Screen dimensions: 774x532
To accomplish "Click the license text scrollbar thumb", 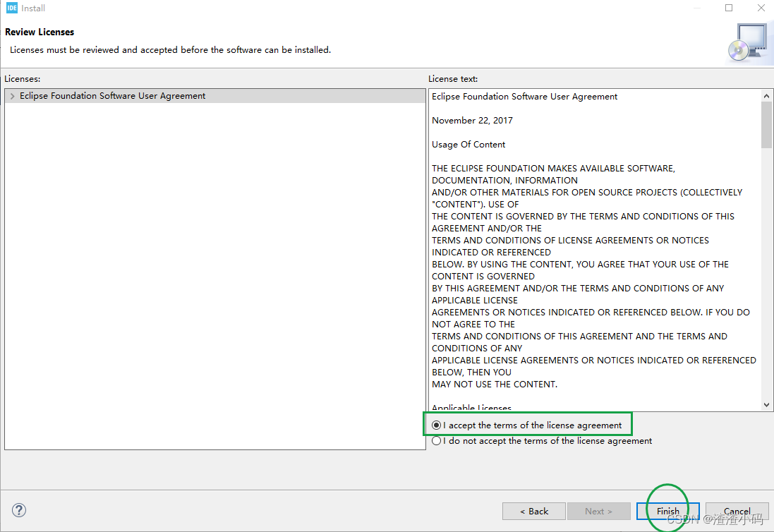I will (766, 125).
